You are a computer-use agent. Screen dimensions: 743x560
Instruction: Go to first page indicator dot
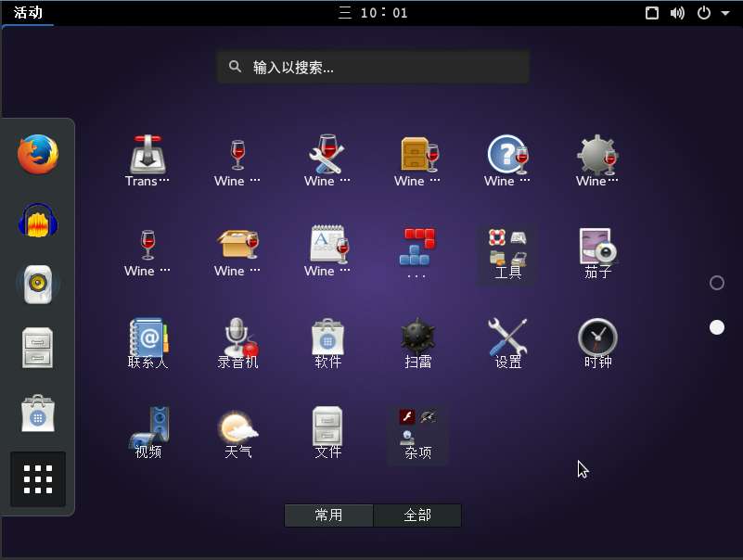point(716,283)
